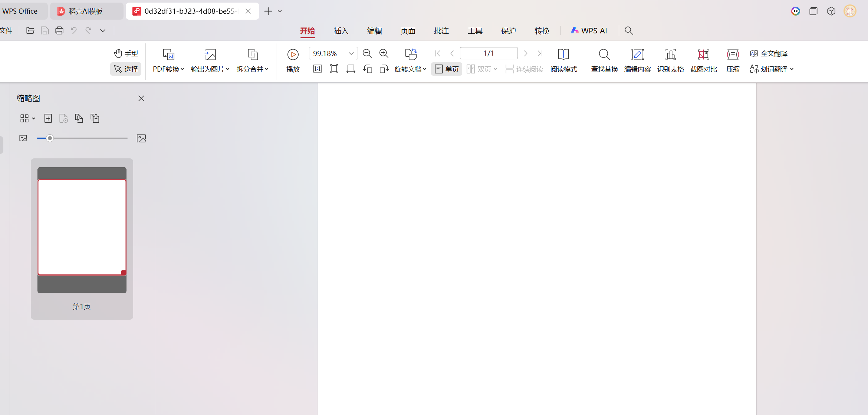This screenshot has width=868, height=415.
Task: Click the zoom out magnifier icon
Action: (x=367, y=53)
